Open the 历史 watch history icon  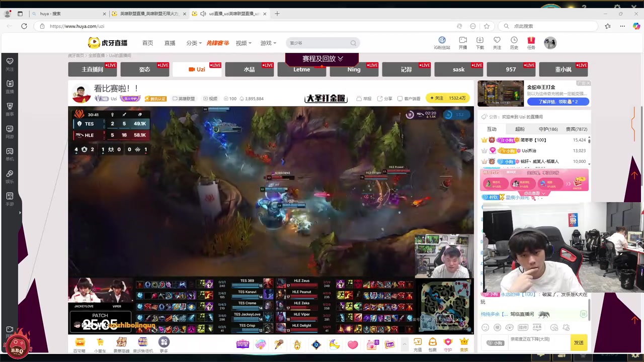(514, 43)
